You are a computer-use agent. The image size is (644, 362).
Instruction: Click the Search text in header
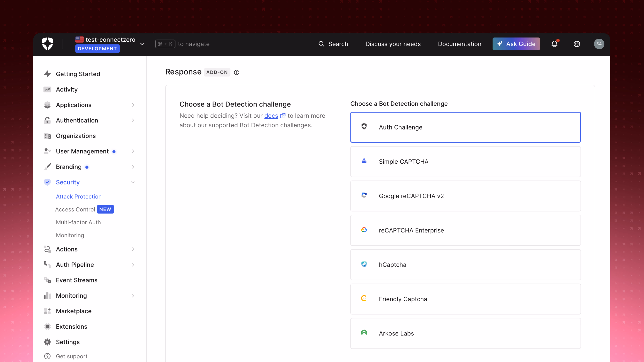click(x=338, y=44)
